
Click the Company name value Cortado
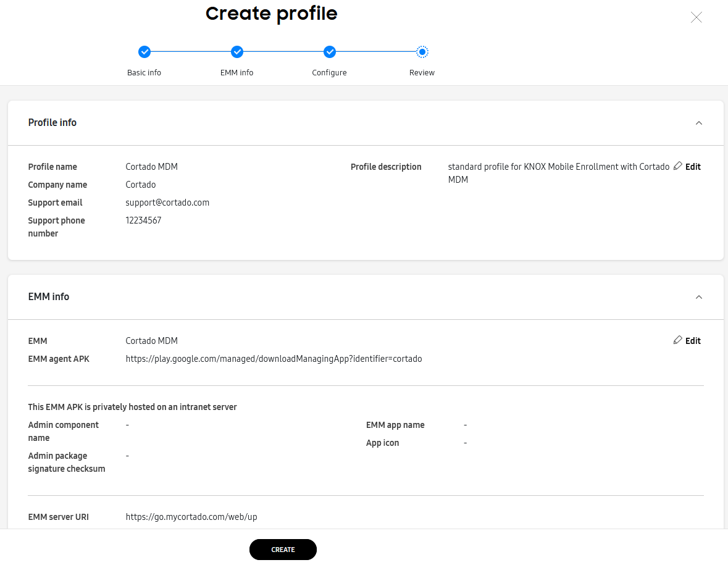141,185
